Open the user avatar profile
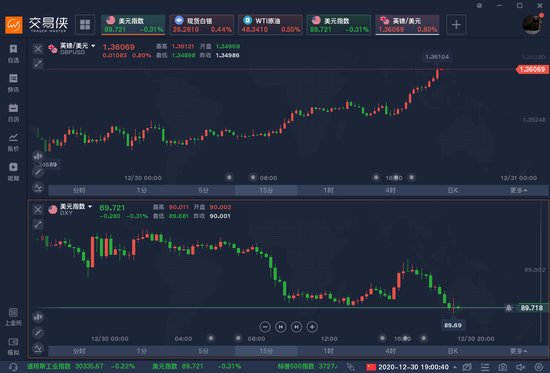The width and height of the screenshot is (550, 373). point(532,24)
